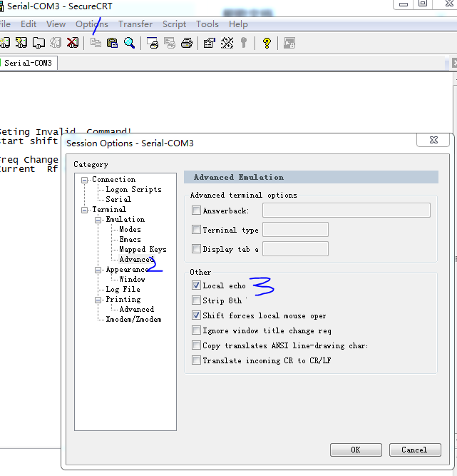Select Appearance in category tree
Viewport: 457px width, 476px height.
click(127, 270)
